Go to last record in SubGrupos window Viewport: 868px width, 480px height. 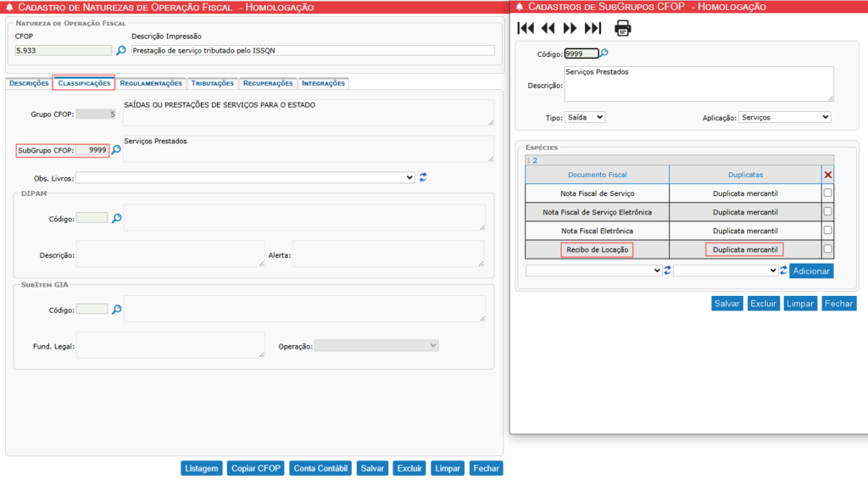pyautogui.click(x=593, y=28)
